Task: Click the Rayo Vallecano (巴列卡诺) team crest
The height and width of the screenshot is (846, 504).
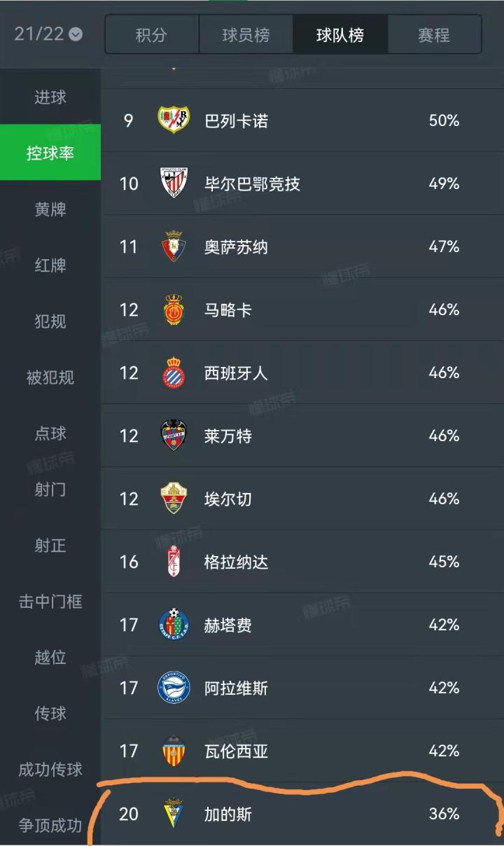Action: tap(174, 120)
